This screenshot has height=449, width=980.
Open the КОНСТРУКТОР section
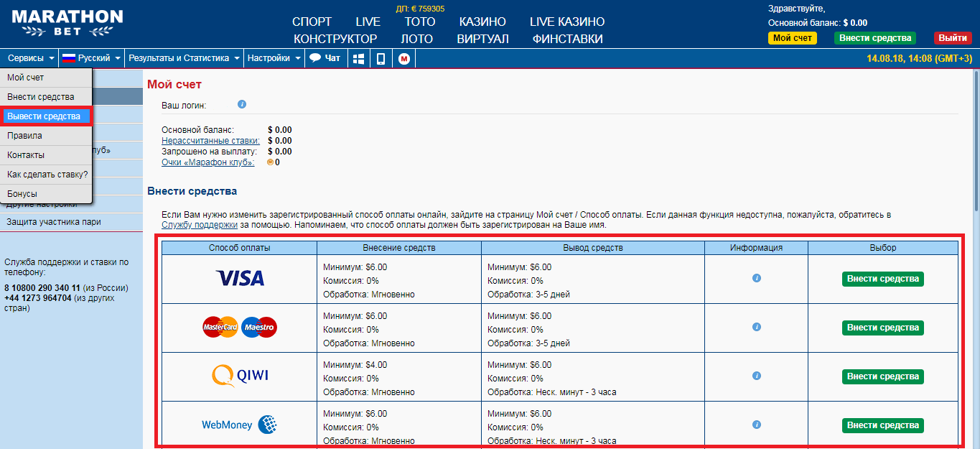point(335,39)
